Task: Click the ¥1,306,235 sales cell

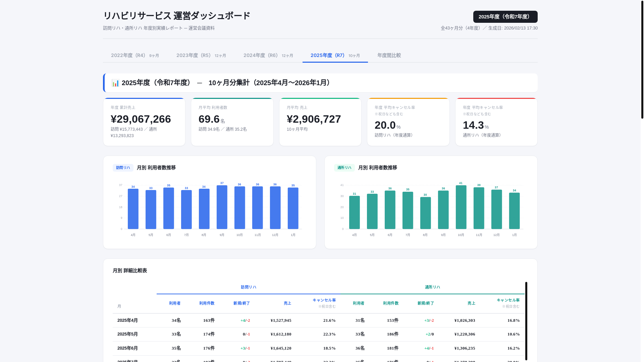Action: click(465, 348)
